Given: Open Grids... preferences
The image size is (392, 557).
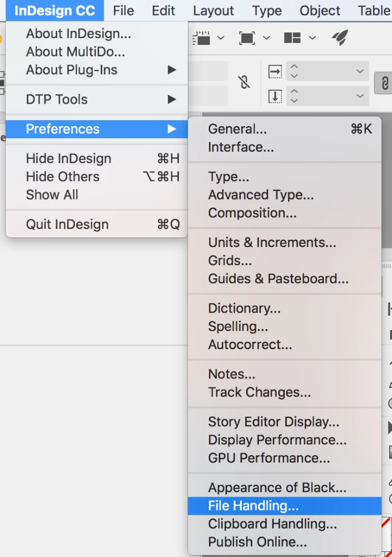Looking at the screenshot, I should click(285, 260).
